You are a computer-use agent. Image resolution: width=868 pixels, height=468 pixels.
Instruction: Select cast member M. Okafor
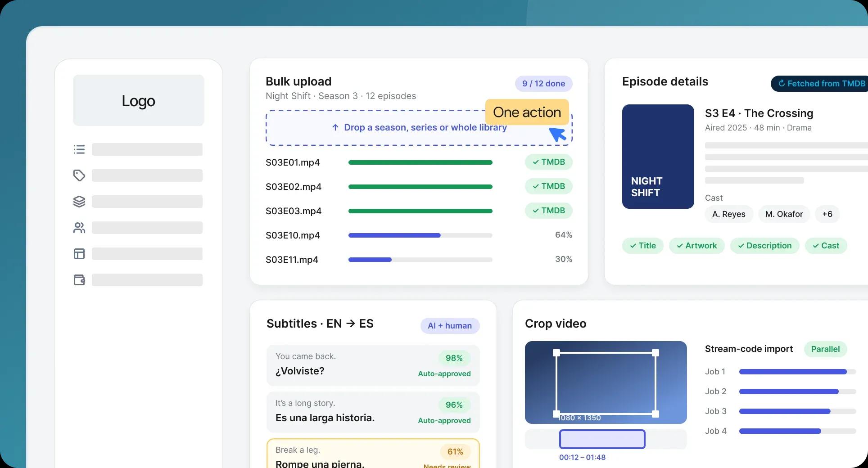[784, 214]
